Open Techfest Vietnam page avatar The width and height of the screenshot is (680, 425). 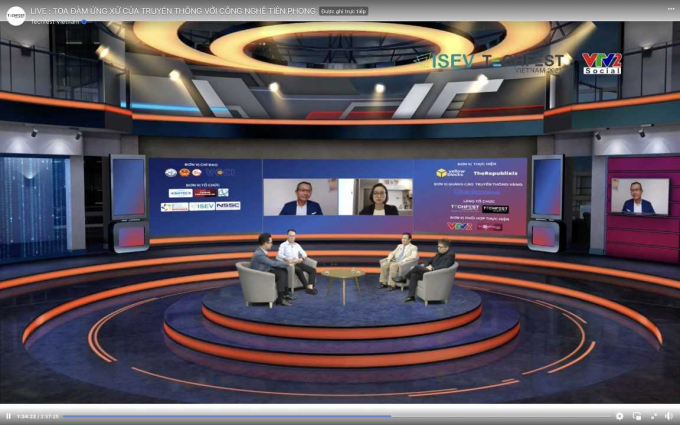click(x=14, y=15)
